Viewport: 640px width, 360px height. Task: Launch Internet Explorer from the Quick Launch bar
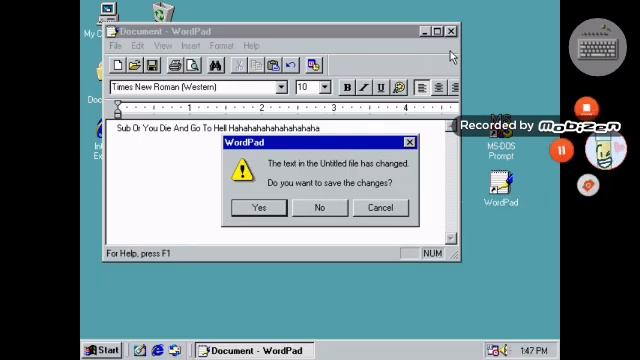pyautogui.click(x=158, y=350)
